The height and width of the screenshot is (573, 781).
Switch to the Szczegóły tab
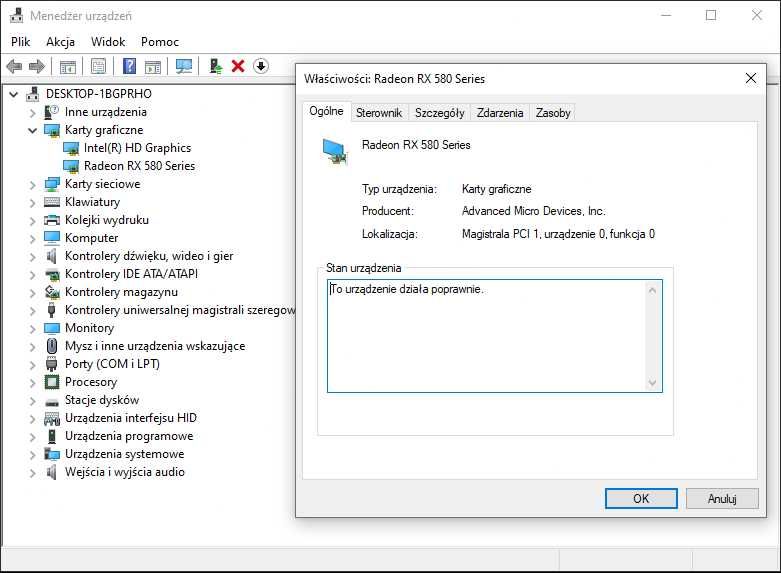[x=440, y=113]
